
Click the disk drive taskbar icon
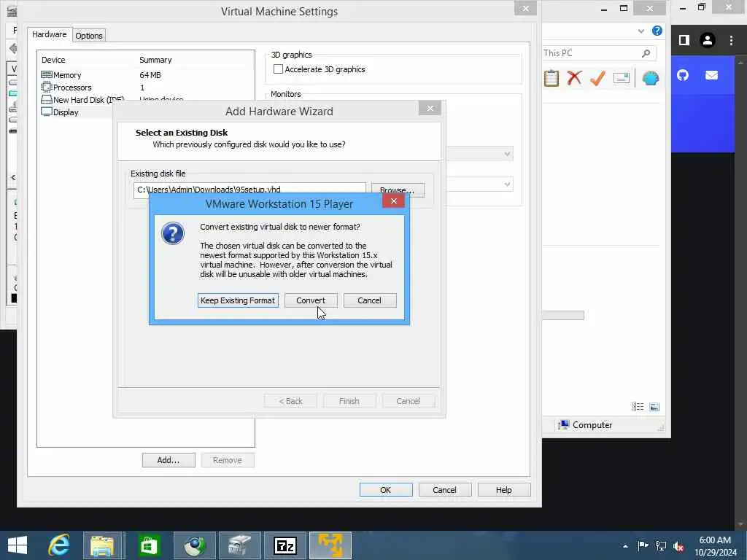[x=240, y=545]
